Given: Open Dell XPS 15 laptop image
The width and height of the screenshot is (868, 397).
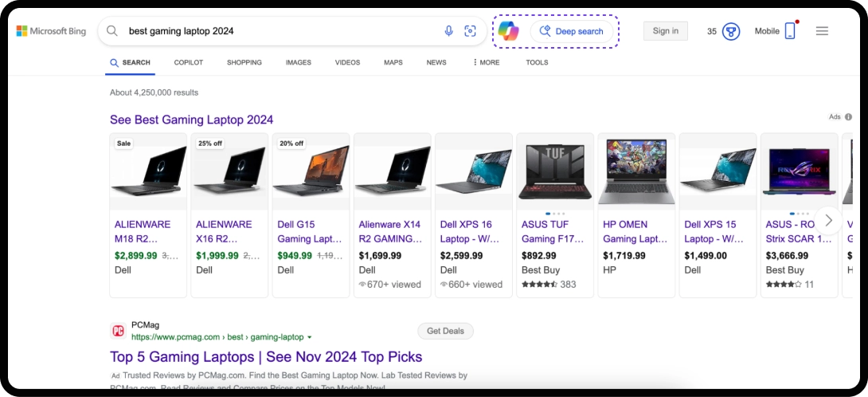Looking at the screenshot, I should (718, 171).
